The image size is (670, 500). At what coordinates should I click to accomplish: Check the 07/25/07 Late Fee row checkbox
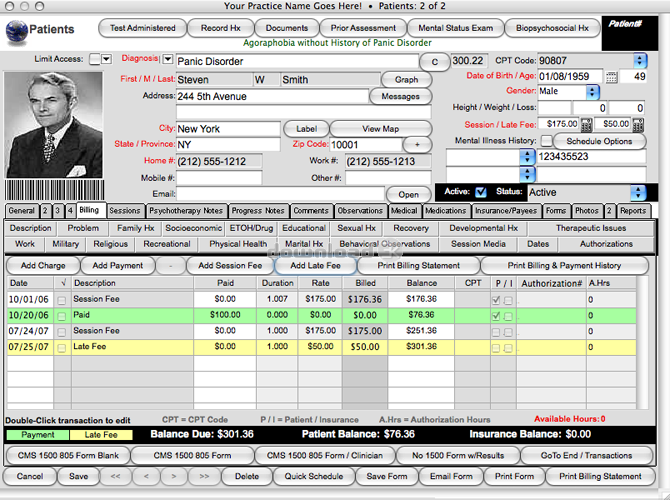tap(62, 347)
